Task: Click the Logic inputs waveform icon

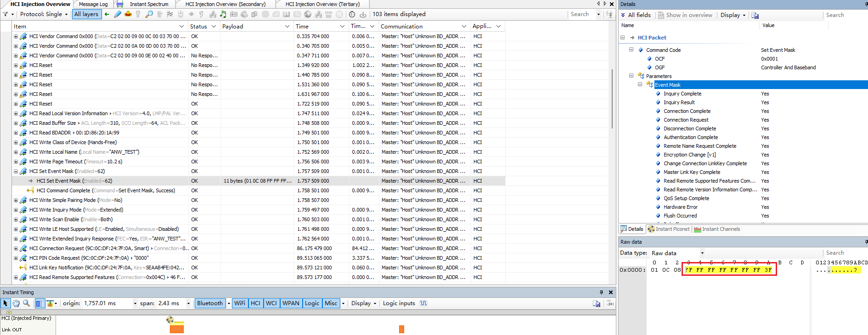Action: (x=423, y=303)
